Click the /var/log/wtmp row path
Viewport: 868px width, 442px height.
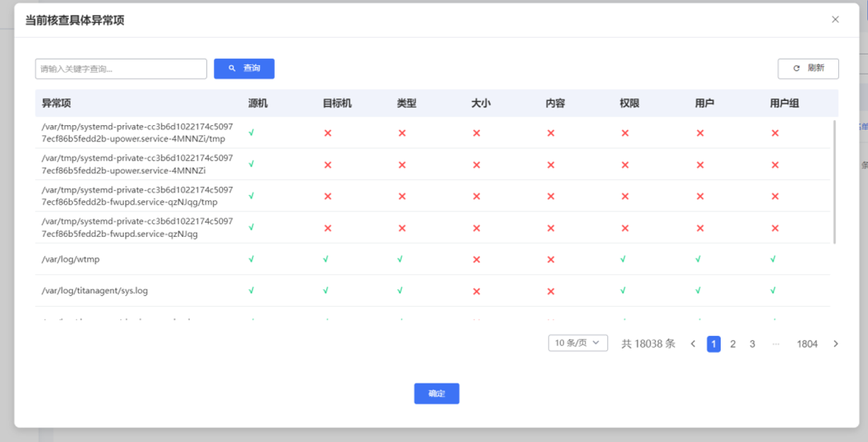click(x=71, y=260)
